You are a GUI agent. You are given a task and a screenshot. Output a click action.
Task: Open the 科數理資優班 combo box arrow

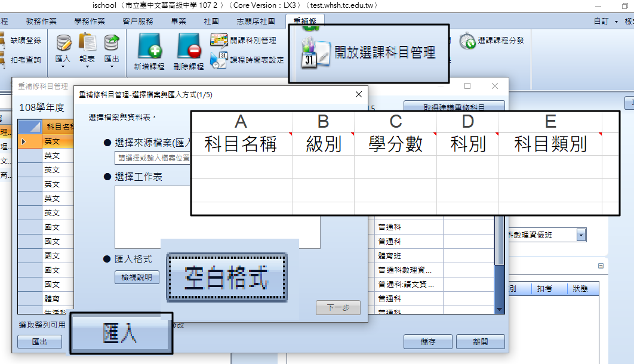coord(581,235)
